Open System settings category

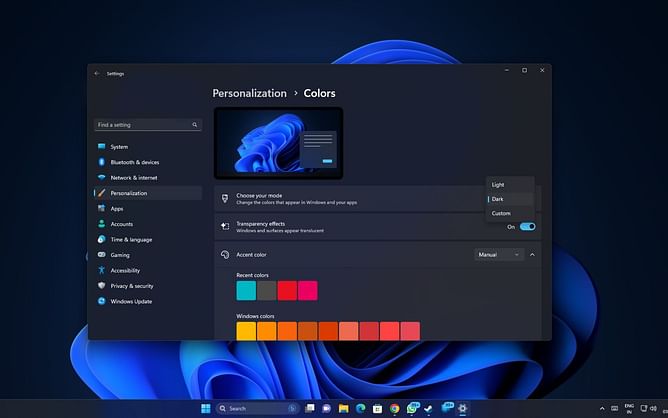[x=147, y=147]
